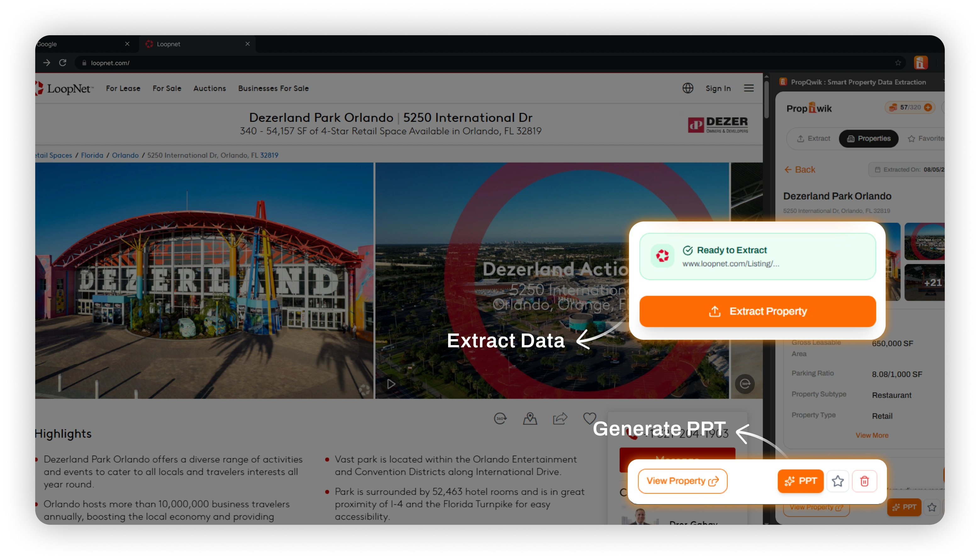Click the share icon below gallery
This screenshot has height=560, width=980.
560,418
